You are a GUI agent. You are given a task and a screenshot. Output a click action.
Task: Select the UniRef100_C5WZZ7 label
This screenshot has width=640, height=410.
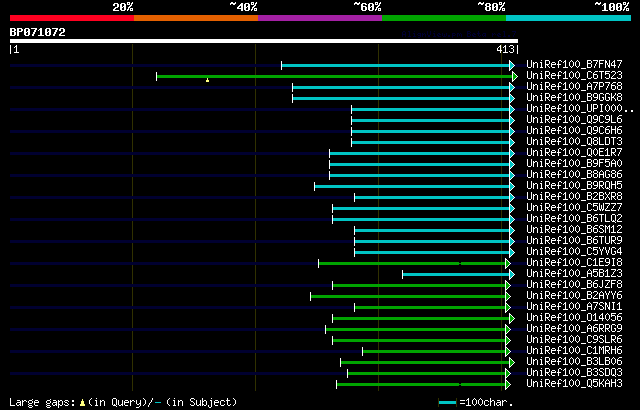point(574,207)
